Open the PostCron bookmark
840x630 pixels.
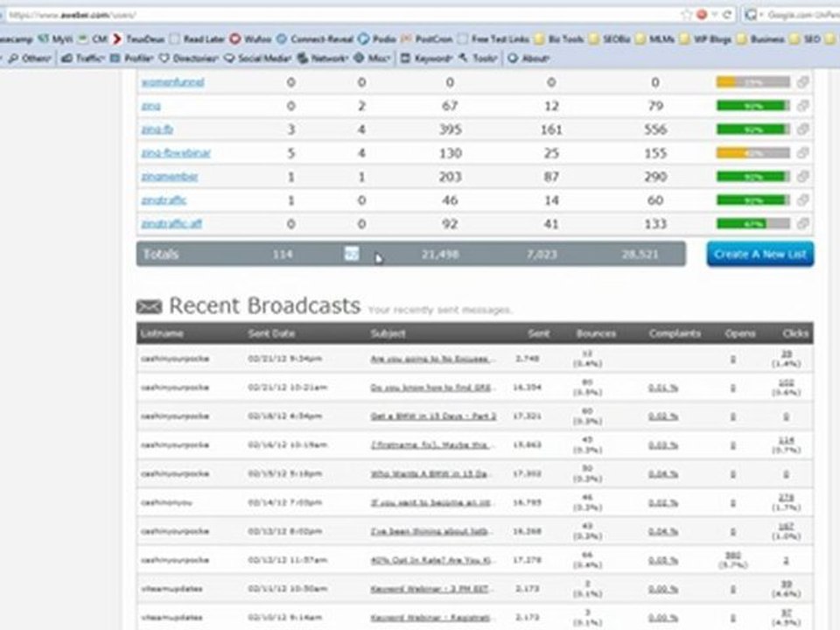(427, 38)
